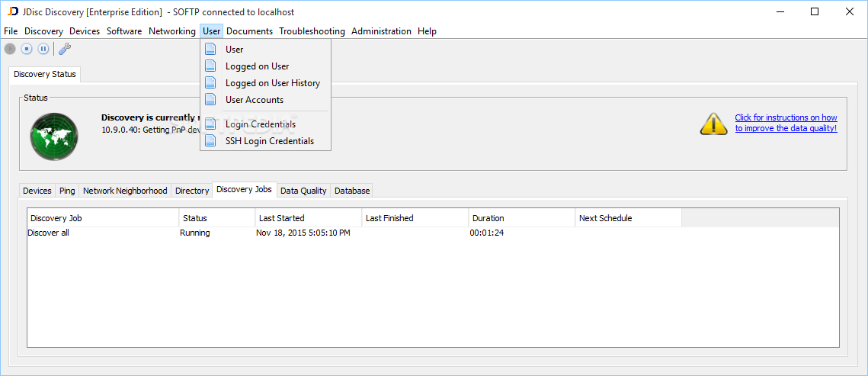Click the 10.9.0.40 status message text
Image resolution: width=868 pixels, height=376 pixels.
click(x=151, y=130)
